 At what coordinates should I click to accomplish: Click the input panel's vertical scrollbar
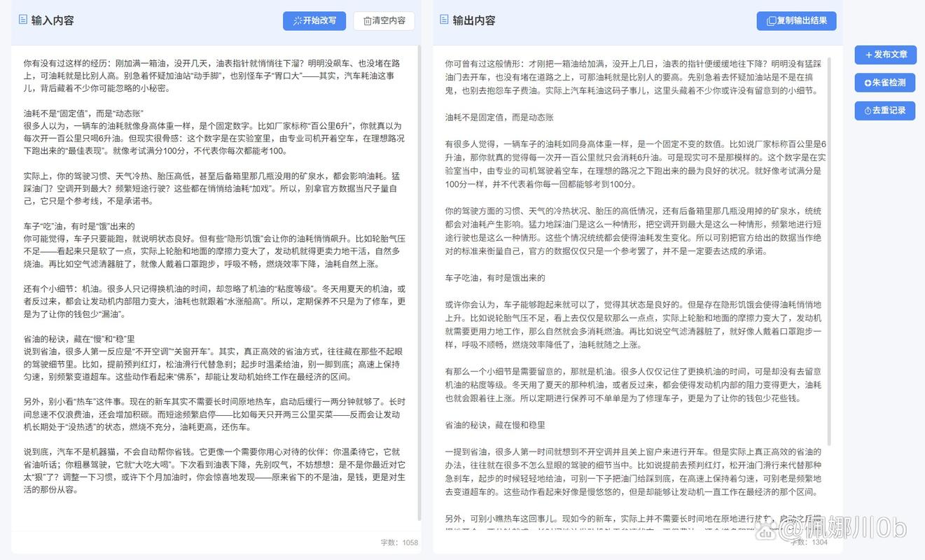click(419, 283)
